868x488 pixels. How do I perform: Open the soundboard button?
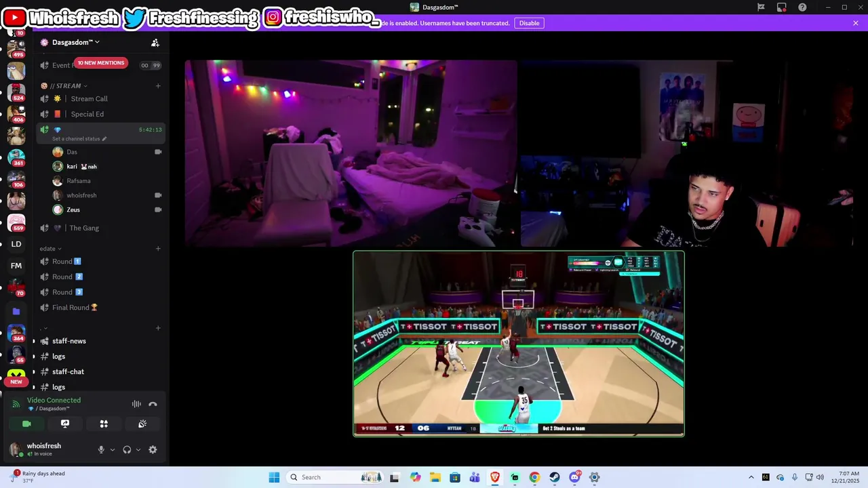pos(142,424)
